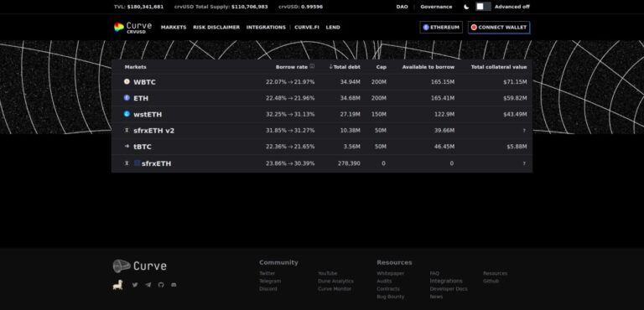Image resolution: width=644 pixels, height=310 pixels.
Task: Click the 46.45M available to borrow value
Action: pos(444,147)
